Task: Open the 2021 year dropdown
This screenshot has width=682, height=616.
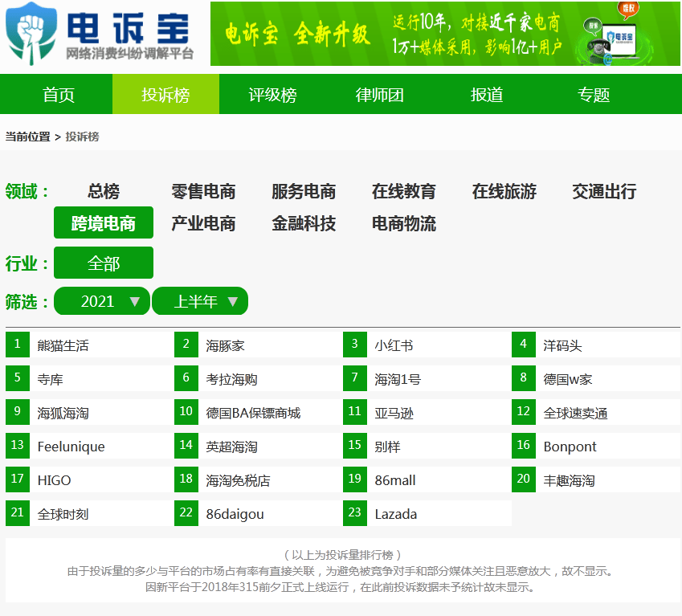Action: point(102,301)
